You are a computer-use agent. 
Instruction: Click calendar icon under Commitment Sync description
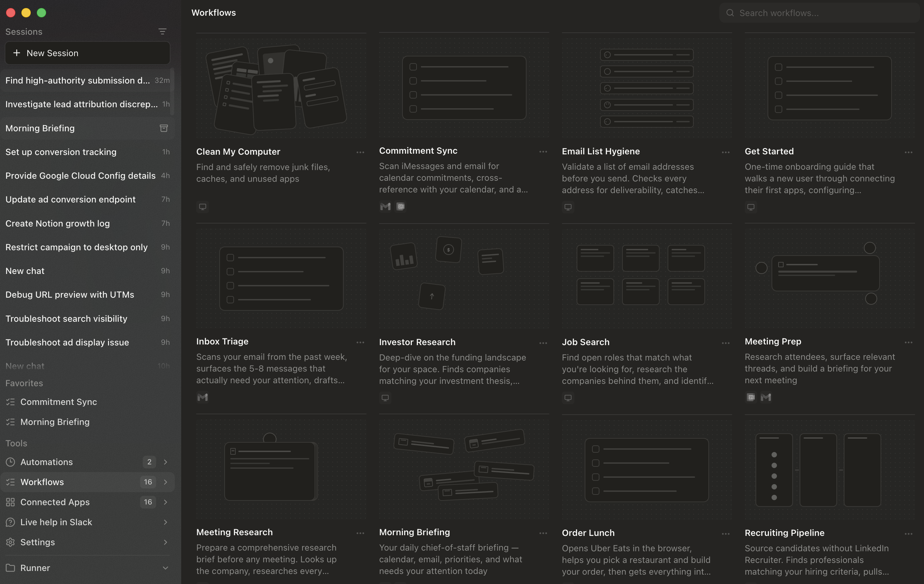pyautogui.click(x=400, y=207)
